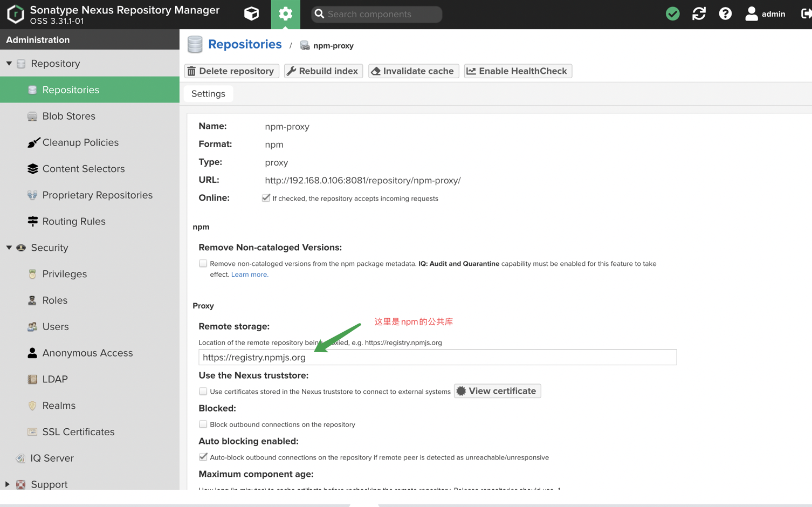Click the search magnifier icon

point(319,14)
